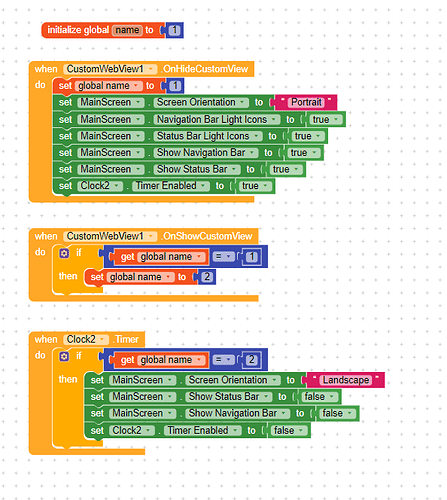Open mutator gear on Clock2 Timer if block

pyautogui.click(x=64, y=357)
